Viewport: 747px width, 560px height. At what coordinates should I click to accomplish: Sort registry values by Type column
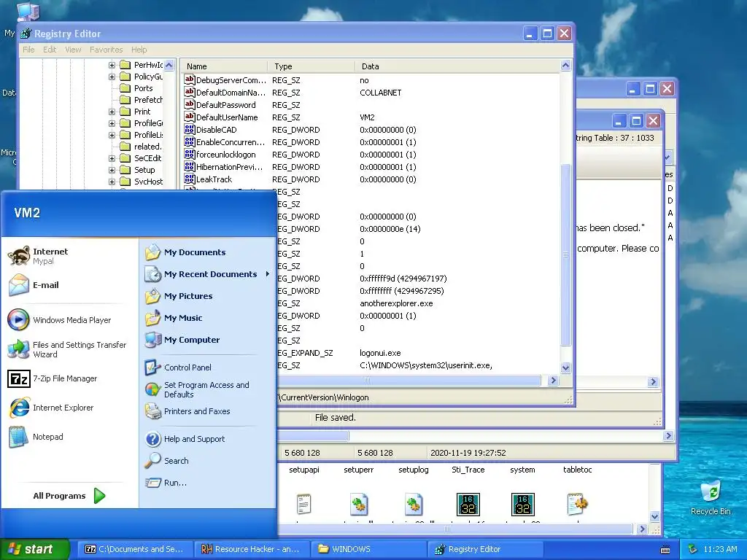point(311,66)
